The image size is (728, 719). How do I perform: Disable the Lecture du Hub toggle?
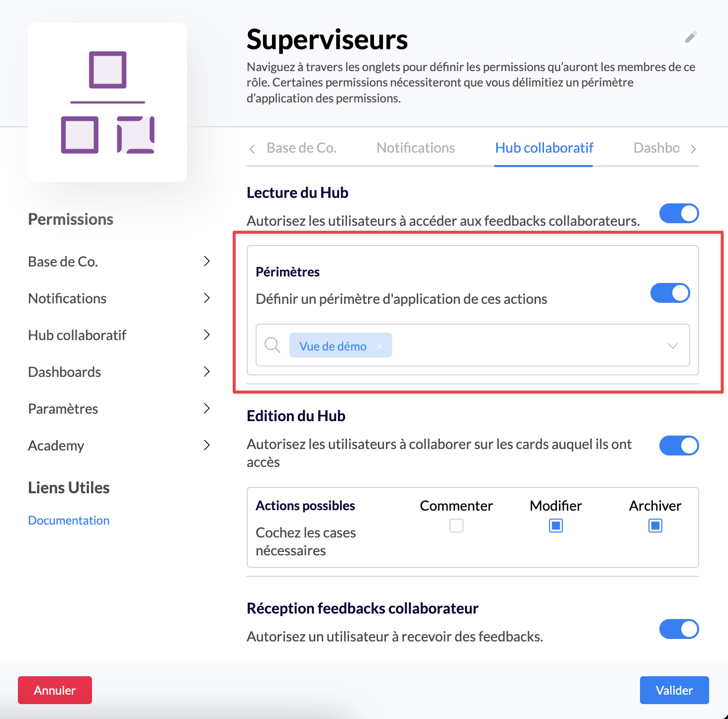[679, 213]
